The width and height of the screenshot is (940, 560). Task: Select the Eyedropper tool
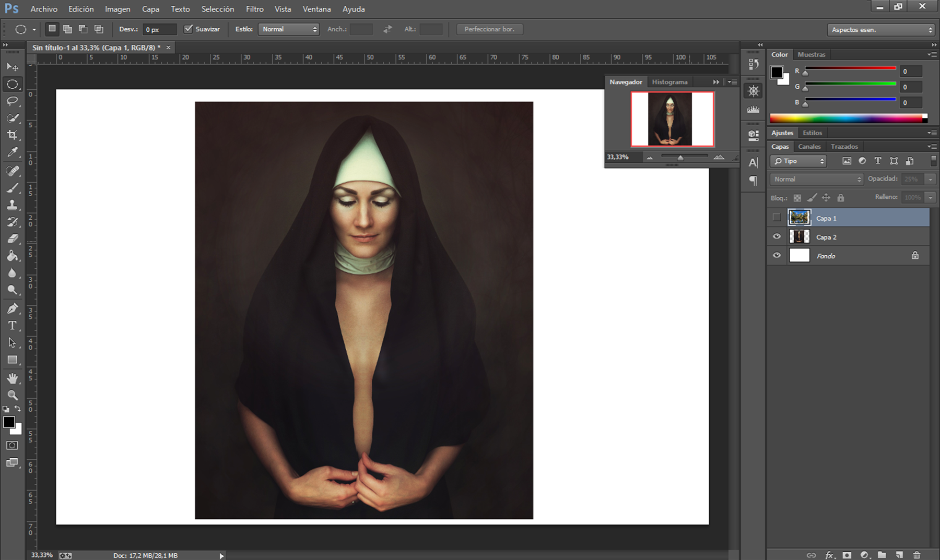13,152
